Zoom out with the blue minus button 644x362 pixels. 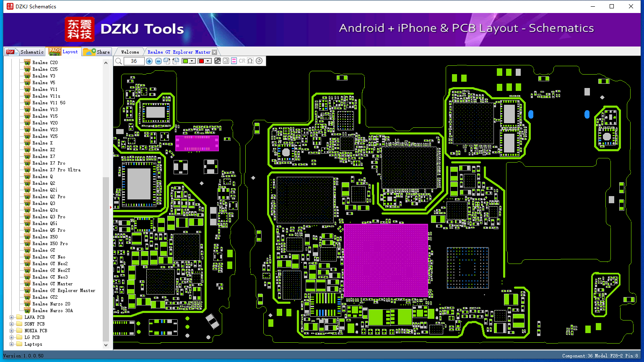(x=158, y=61)
